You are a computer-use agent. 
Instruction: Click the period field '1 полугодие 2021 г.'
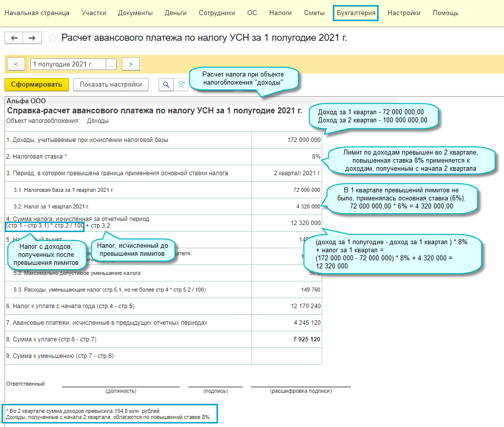(x=68, y=64)
